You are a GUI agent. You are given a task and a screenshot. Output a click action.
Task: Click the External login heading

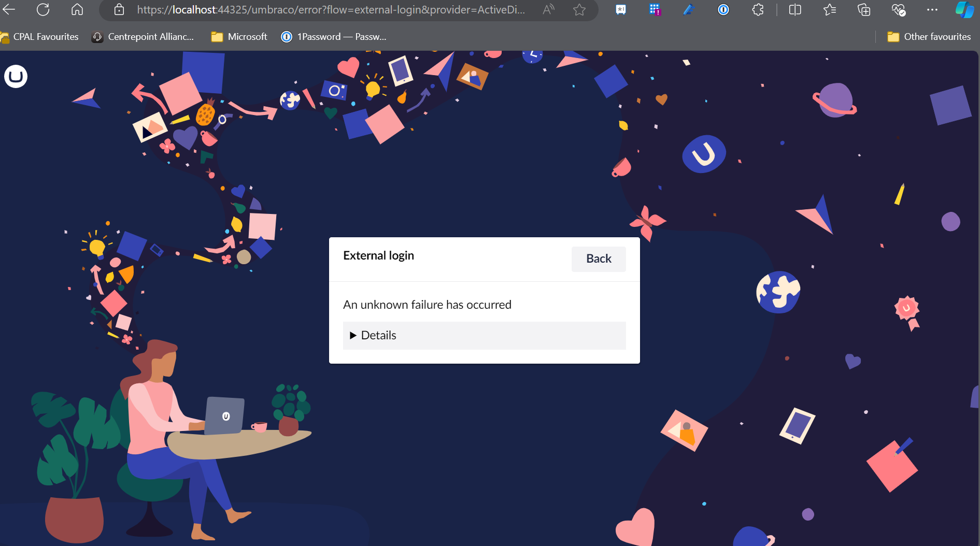tap(378, 255)
